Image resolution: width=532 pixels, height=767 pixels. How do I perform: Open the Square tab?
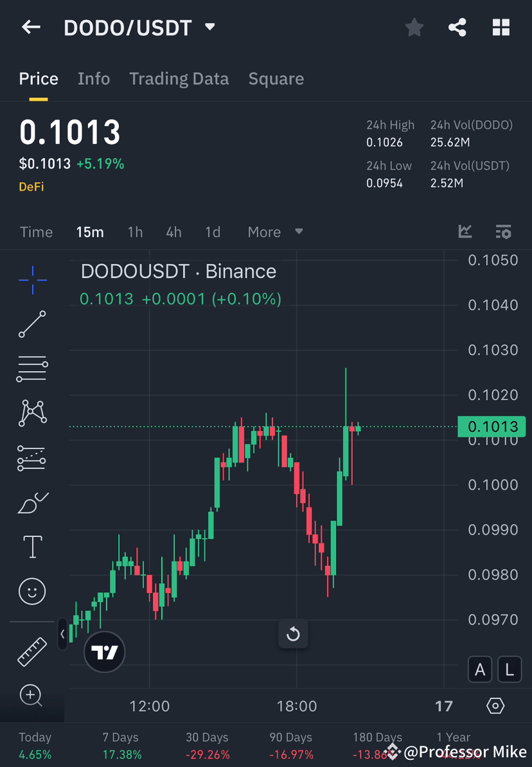(276, 78)
